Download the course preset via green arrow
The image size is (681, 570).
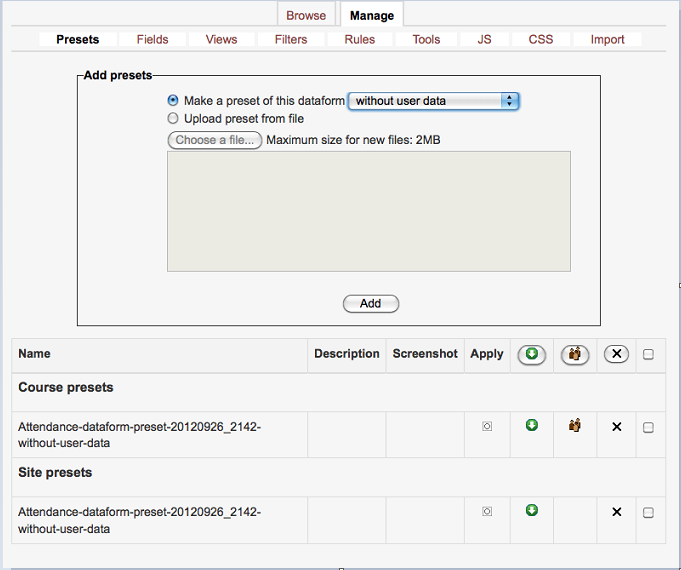point(532,426)
